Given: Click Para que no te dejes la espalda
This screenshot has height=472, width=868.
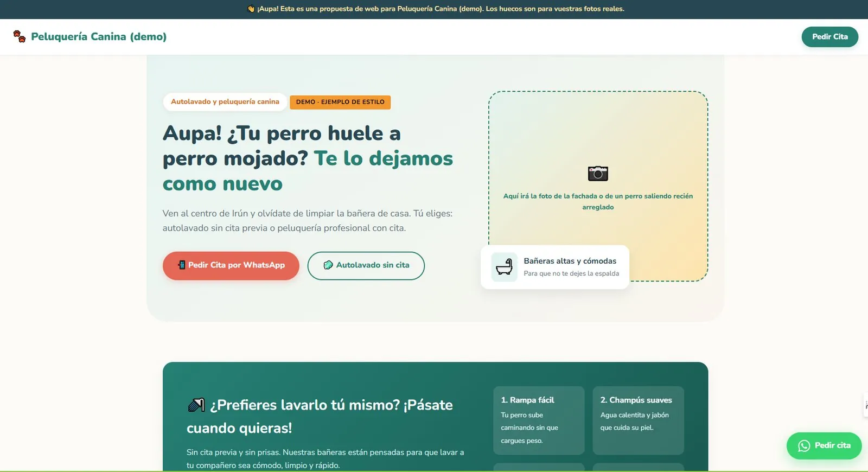Looking at the screenshot, I should click(571, 273).
